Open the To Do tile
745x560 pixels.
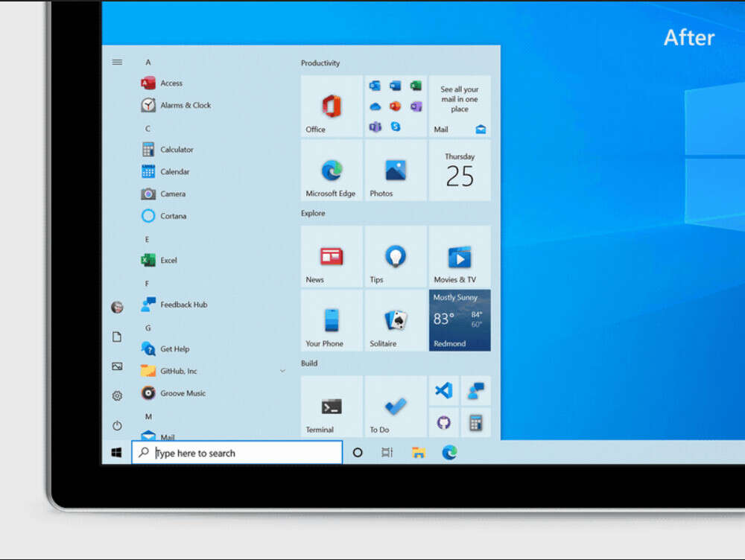point(395,406)
